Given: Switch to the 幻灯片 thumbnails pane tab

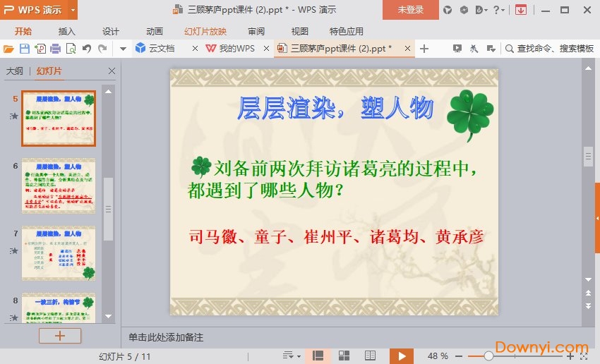Looking at the screenshot, I should coord(49,71).
